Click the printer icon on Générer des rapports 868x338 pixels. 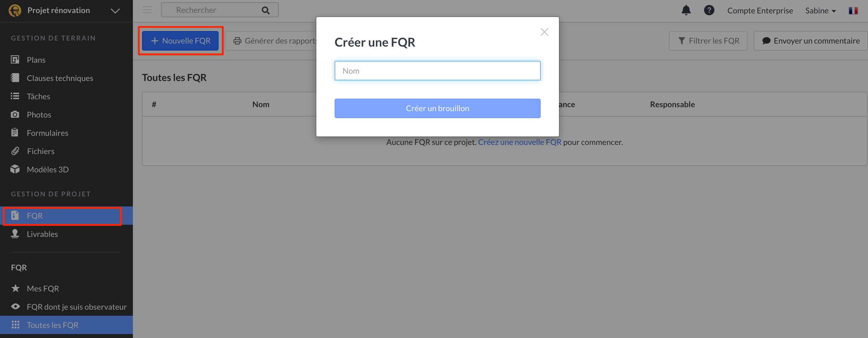[x=237, y=41]
